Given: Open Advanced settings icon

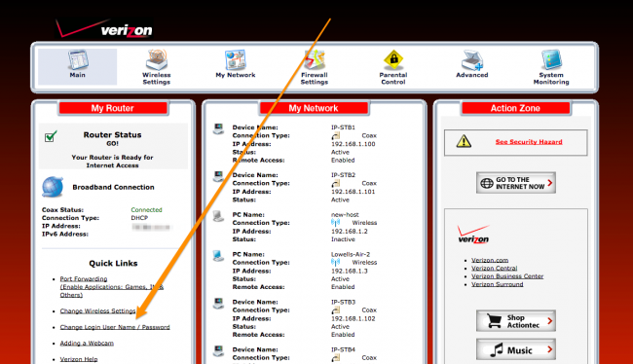Looking at the screenshot, I should pyautogui.click(x=472, y=60).
